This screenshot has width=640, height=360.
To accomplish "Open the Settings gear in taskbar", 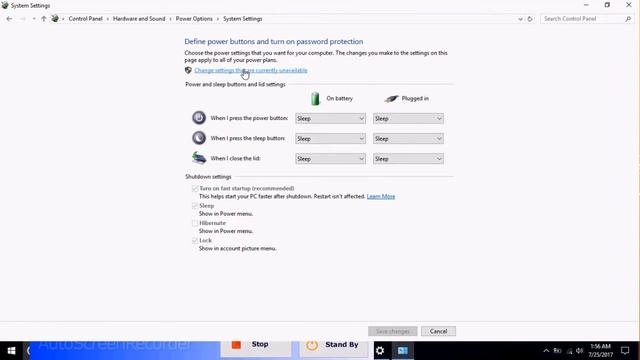I will point(380,351).
